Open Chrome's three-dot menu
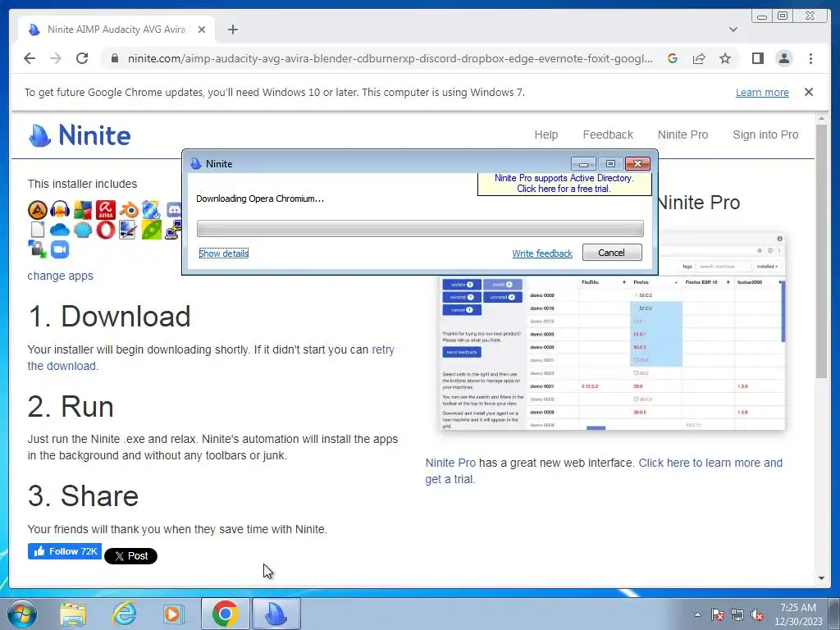This screenshot has height=630, width=840. (x=810, y=58)
